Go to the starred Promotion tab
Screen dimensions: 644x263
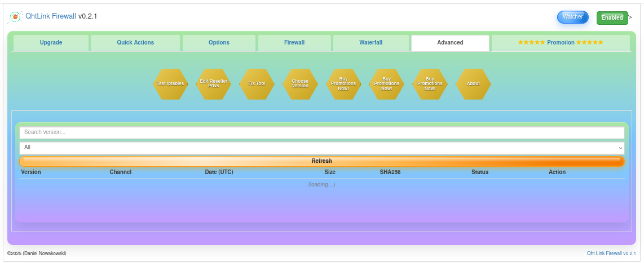coord(561,43)
